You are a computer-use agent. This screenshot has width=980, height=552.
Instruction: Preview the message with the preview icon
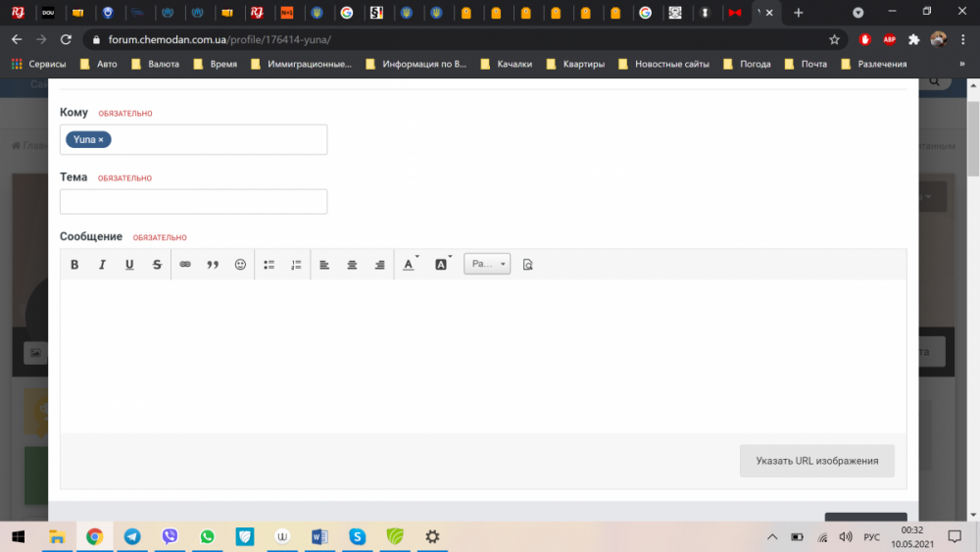coord(528,265)
